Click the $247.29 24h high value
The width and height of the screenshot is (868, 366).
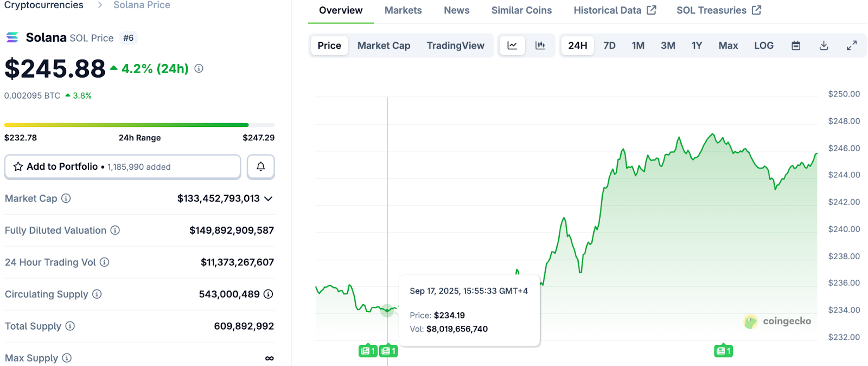point(258,138)
